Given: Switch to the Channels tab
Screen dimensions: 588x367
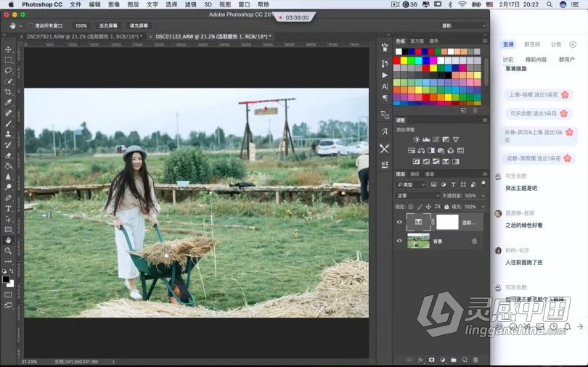Looking at the screenshot, I should [x=429, y=174].
